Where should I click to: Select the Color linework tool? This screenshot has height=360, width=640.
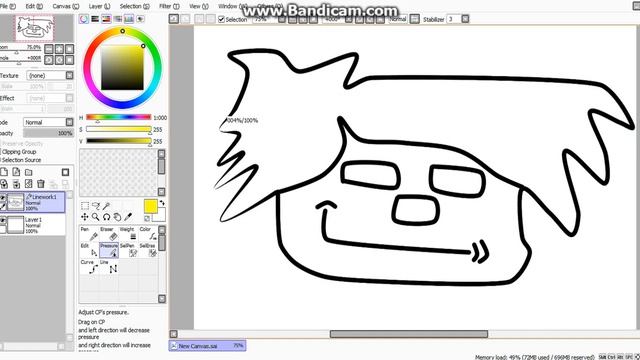click(148, 233)
